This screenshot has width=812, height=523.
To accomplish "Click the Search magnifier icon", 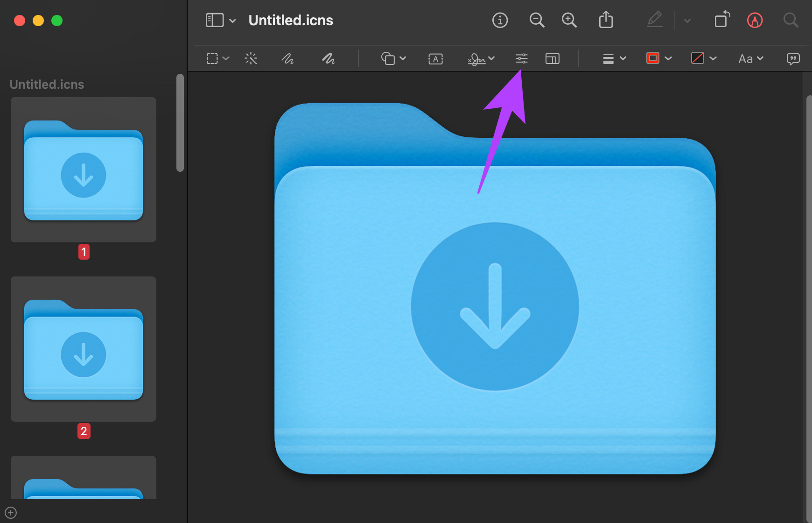I will click(791, 21).
